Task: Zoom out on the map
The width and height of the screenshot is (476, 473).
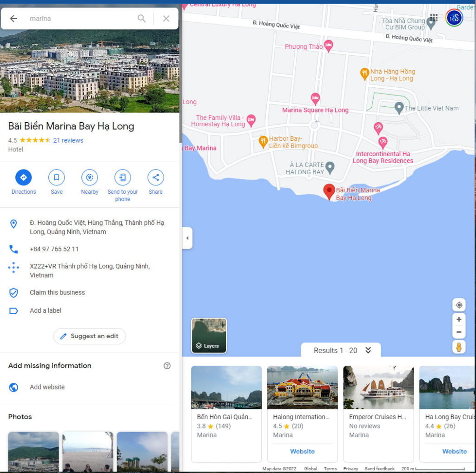Action: pos(459,332)
